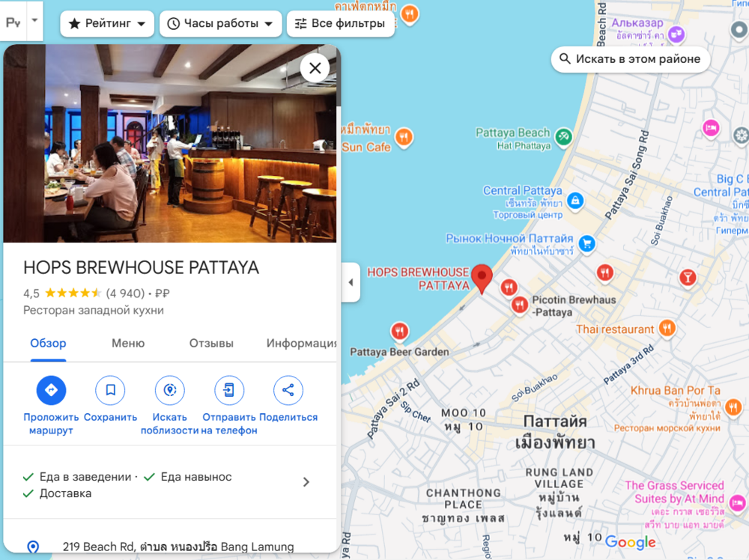Open the Рейтинг filter dropdown
The image size is (749, 560).
click(x=107, y=24)
